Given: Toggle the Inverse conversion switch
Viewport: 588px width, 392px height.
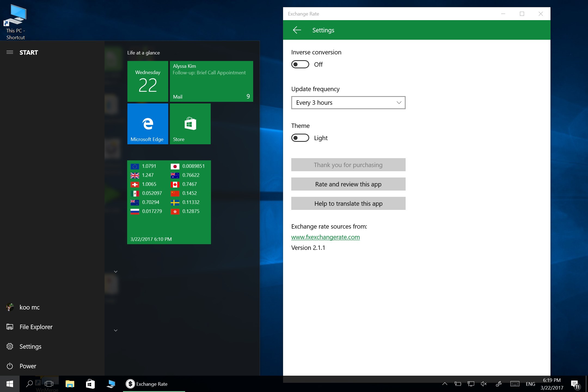Looking at the screenshot, I should (x=300, y=65).
